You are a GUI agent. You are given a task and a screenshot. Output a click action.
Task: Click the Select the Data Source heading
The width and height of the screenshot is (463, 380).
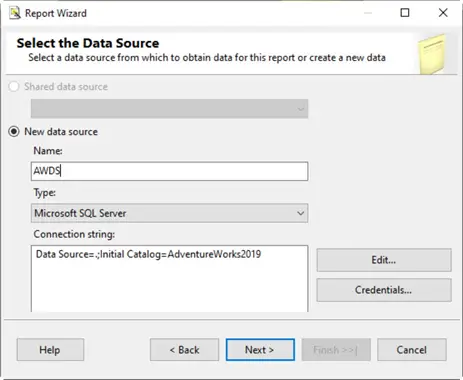pos(88,43)
